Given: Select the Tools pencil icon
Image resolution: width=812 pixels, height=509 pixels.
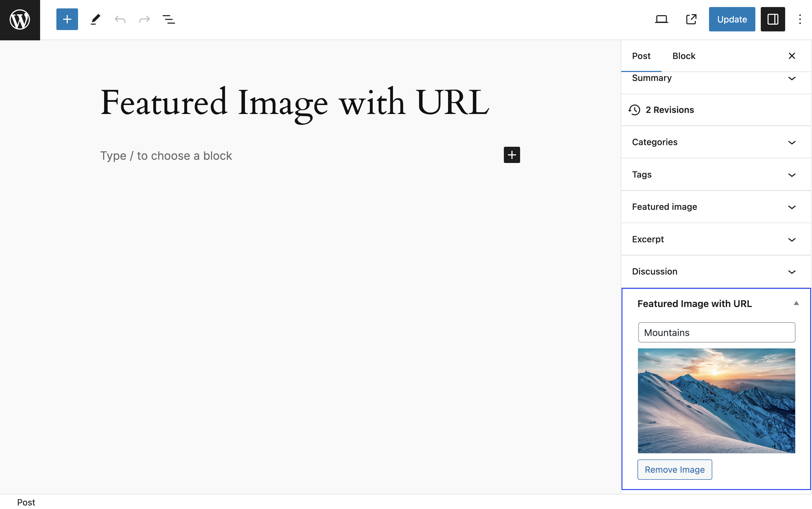Looking at the screenshot, I should [95, 19].
